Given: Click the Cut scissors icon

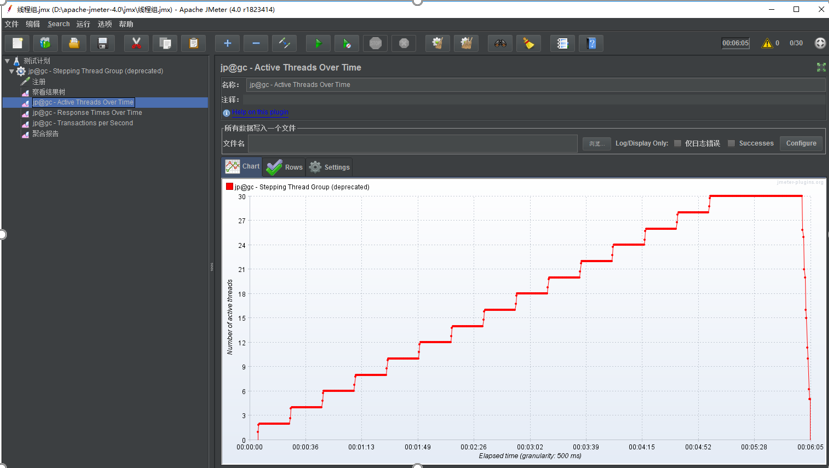Looking at the screenshot, I should pyautogui.click(x=136, y=43).
